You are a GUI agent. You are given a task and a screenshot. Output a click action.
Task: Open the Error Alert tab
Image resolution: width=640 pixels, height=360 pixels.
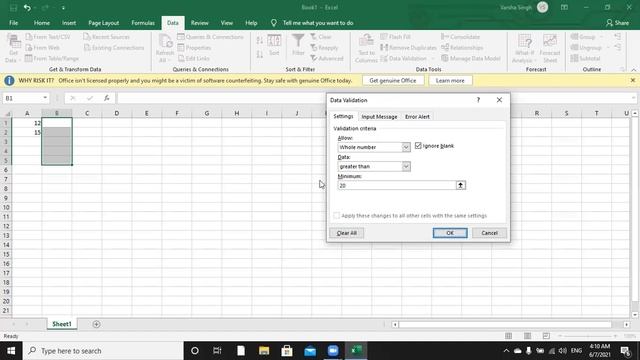tap(417, 117)
